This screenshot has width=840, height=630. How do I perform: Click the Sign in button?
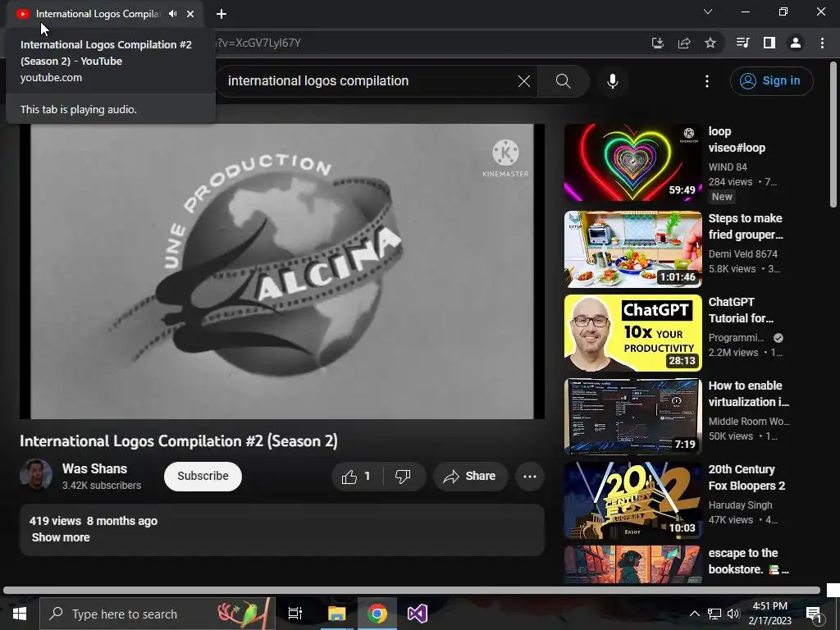click(771, 81)
